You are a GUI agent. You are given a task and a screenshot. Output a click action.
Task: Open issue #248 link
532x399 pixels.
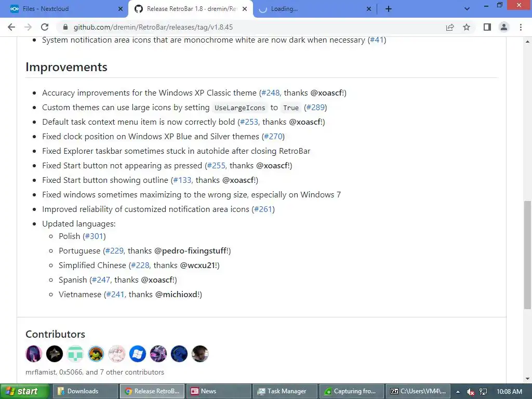coord(270,93)
